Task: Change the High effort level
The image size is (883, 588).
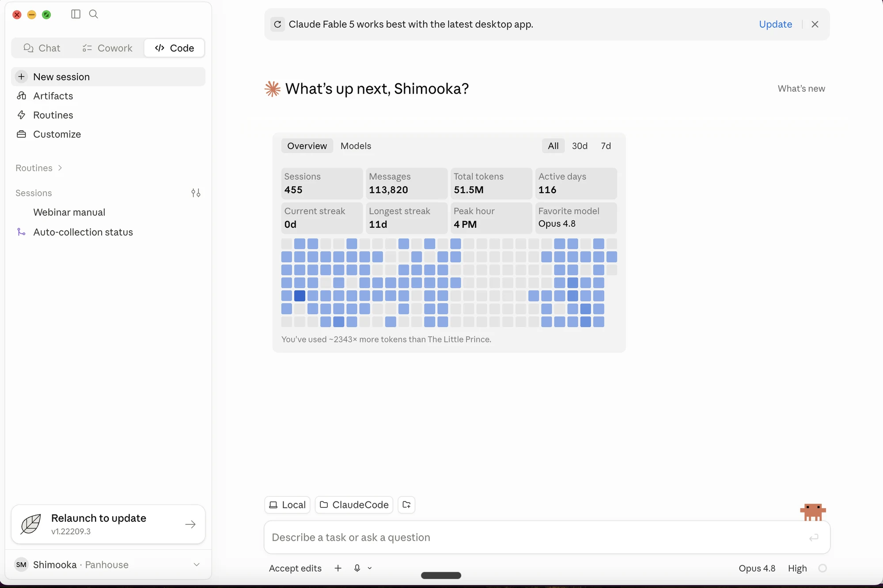Action: (x=797, y=569)
